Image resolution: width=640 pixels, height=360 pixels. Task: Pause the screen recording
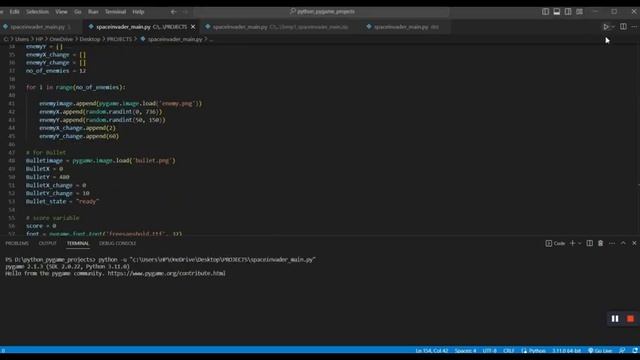coord(615,319)
